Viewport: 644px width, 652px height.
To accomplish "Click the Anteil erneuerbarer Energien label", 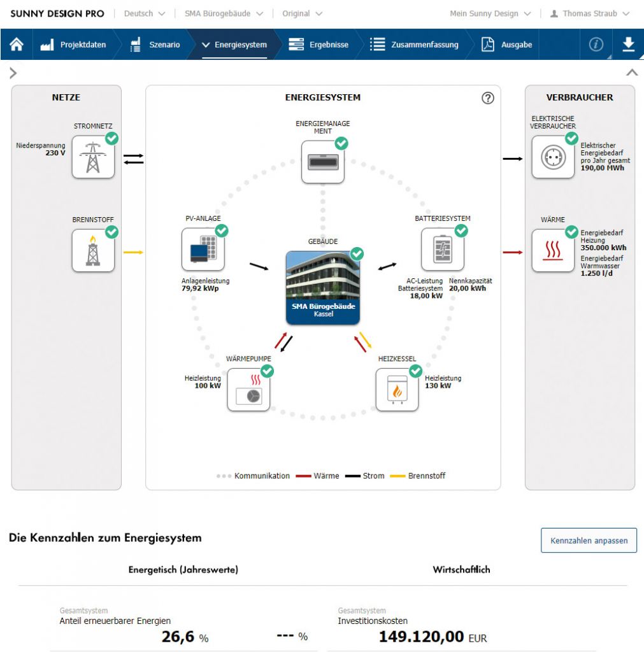I will (x=115, y=621).
